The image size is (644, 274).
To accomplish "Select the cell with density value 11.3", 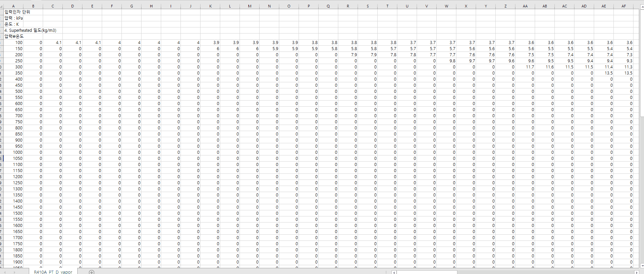I will [x=623, y=67].
